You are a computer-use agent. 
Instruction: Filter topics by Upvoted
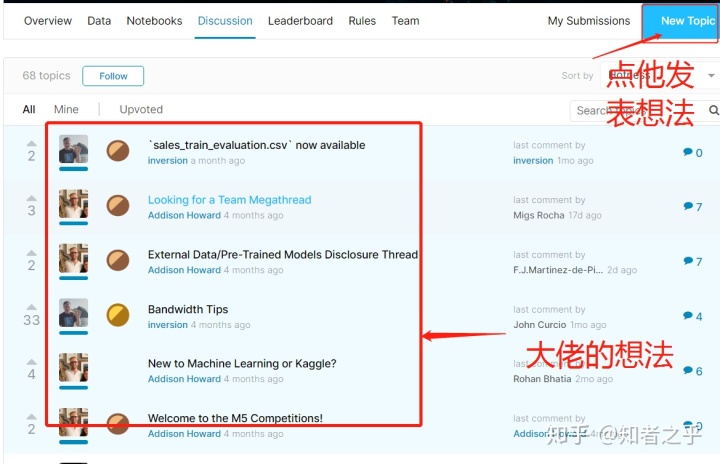click(x=141, y=109)
